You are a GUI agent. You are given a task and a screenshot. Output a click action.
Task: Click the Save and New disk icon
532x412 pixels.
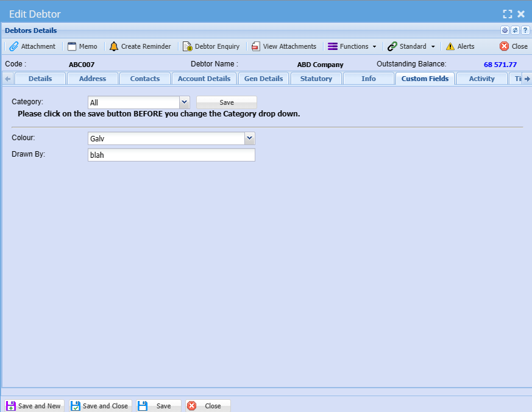pyautogui.click(x=11, y=406)
